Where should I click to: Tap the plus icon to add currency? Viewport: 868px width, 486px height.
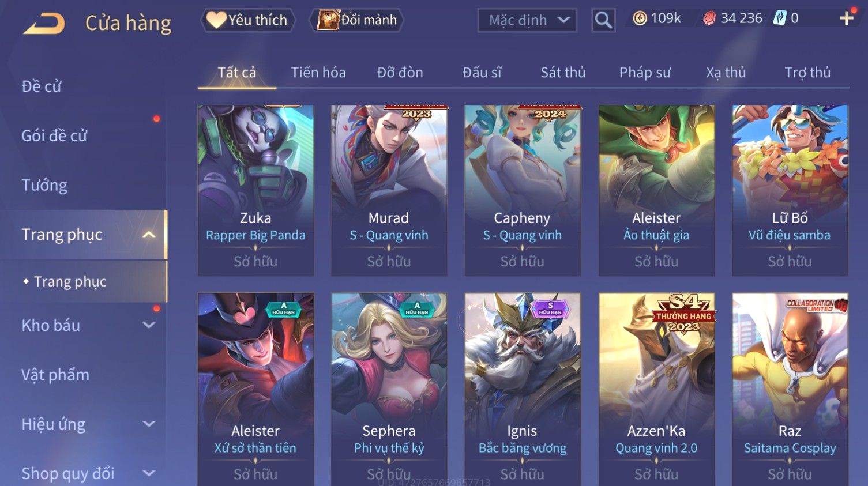[x=847, y=18]
